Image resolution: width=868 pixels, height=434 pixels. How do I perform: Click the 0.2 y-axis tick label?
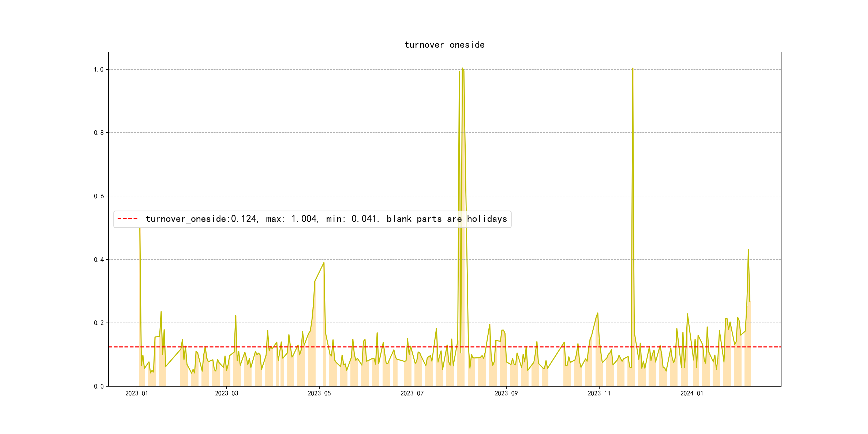(x=98, y=323)
